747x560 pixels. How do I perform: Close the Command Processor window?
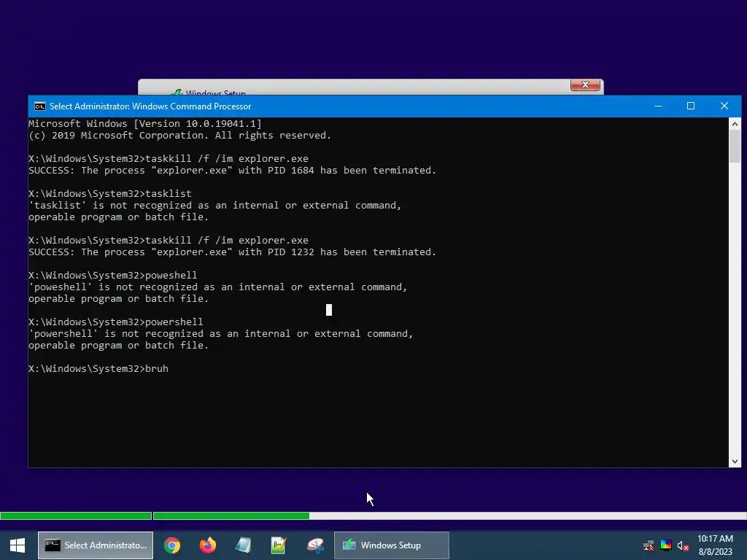724,106
